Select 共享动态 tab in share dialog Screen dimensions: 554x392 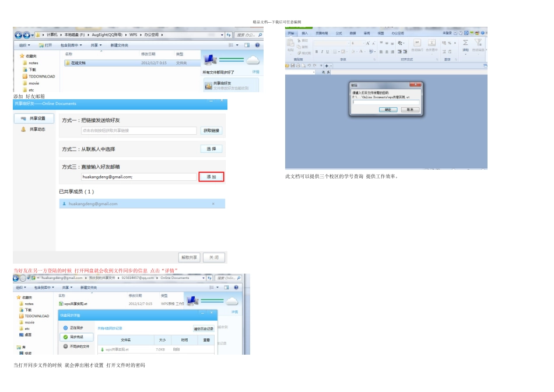point(34,129)
